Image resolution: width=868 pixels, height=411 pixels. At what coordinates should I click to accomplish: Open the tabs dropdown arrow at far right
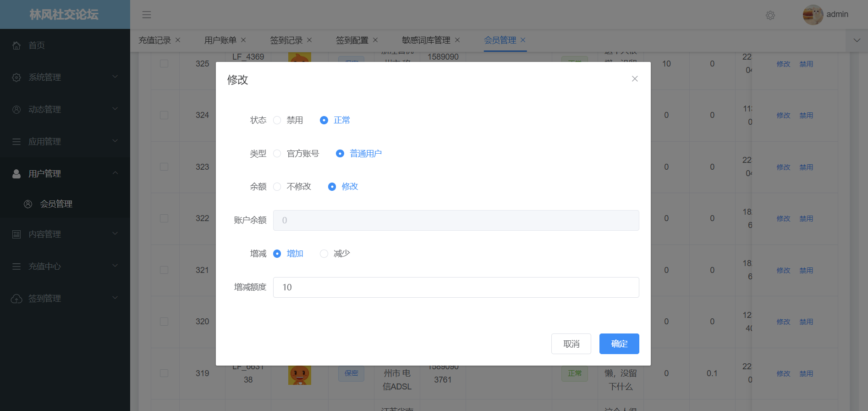point(857,40)
